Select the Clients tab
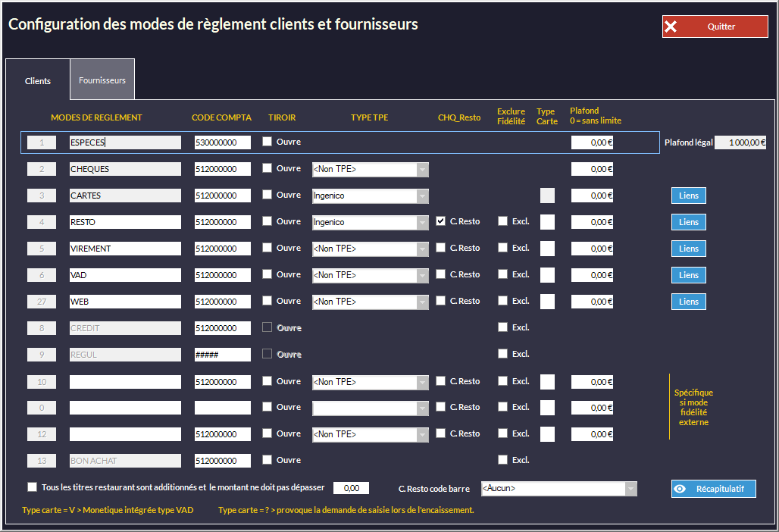Image resolution: width=779 pixels, height=532 pixels. 38,80
